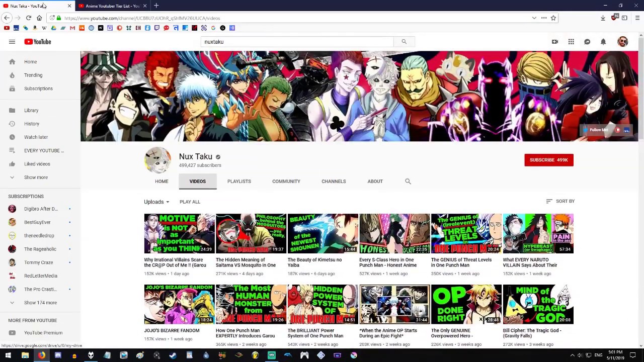644x362 pixels.
Task: Switch to the COMMUNITY tab
Action: 286,181
